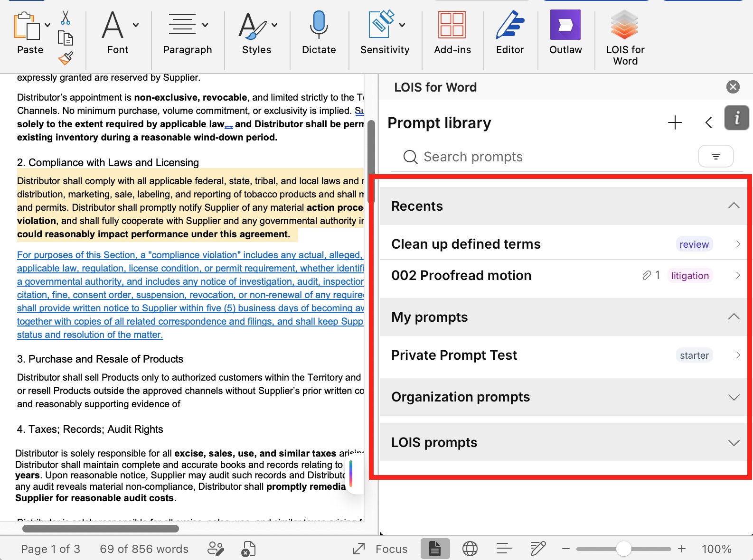
Task: Open the Font group
Action: pos(118,33)
